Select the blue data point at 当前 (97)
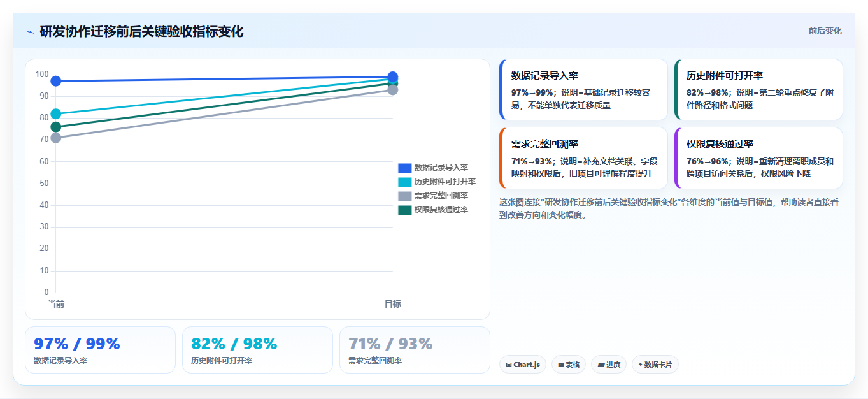The width and height of the screenshot is (868, 399). [56, 81]
